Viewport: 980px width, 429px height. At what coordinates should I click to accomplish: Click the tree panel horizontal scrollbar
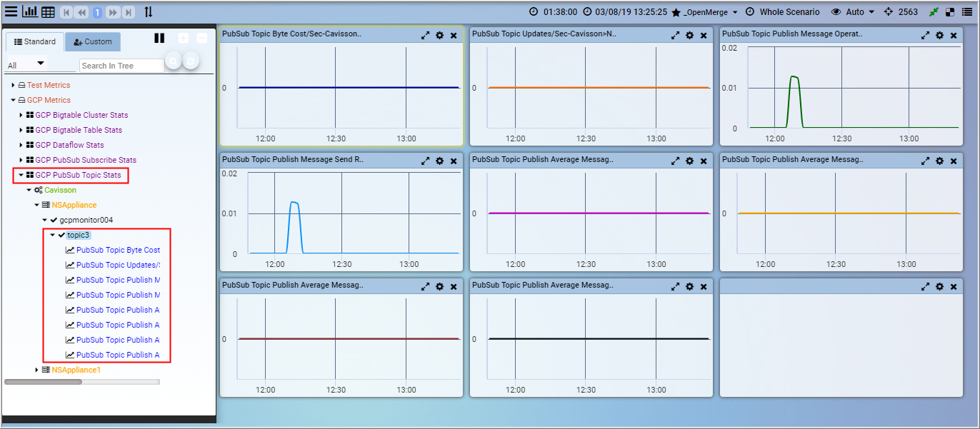(x=43, y=382)
